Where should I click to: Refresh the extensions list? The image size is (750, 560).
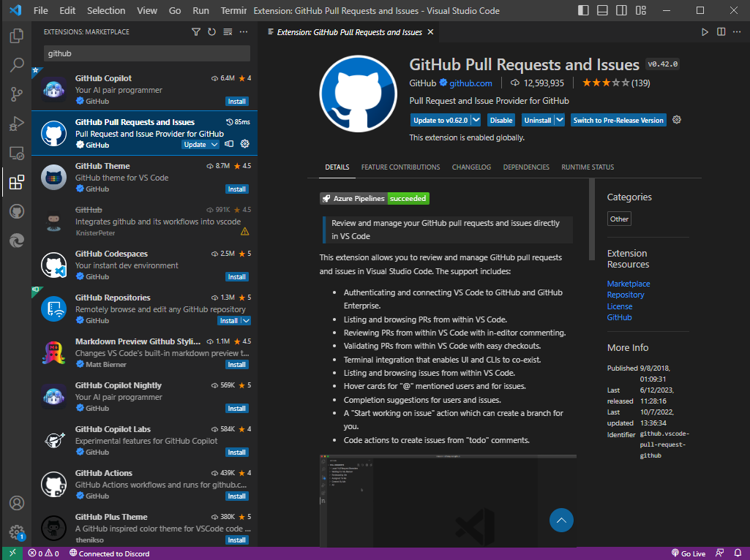coord(212,32)
